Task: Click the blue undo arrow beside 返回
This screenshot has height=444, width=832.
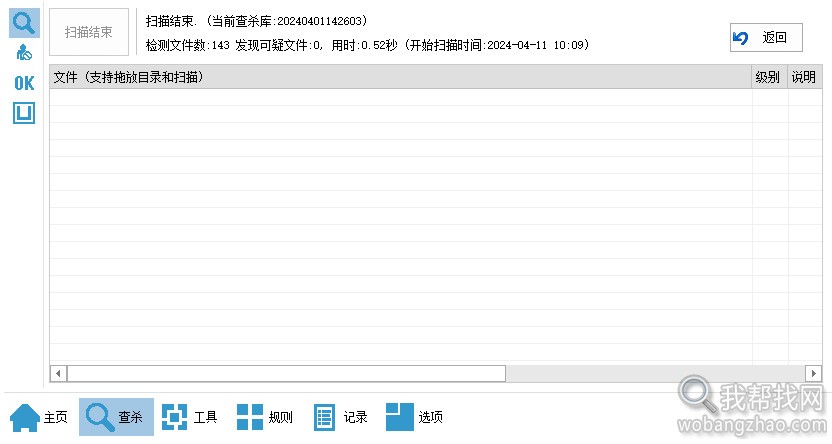Action: [740, 38]
